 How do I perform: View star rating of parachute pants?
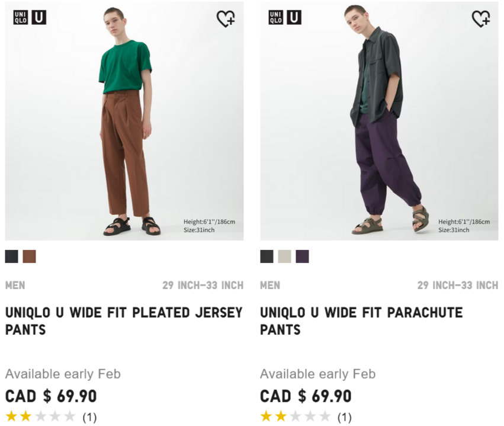295,417
